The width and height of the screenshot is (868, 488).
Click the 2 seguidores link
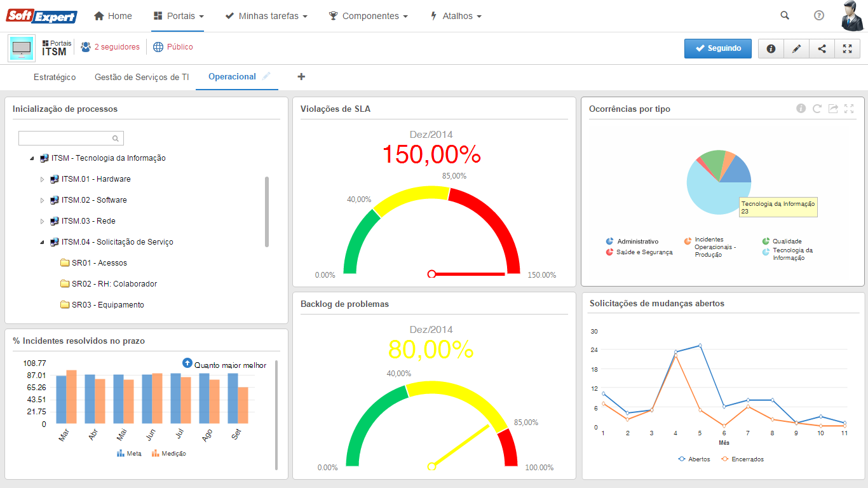[116, 47]
